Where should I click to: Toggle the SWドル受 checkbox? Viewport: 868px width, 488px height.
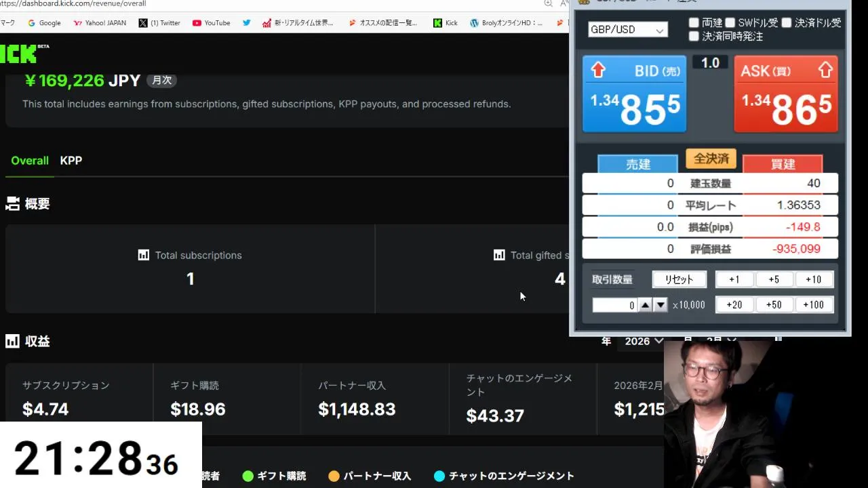[730, 23]
